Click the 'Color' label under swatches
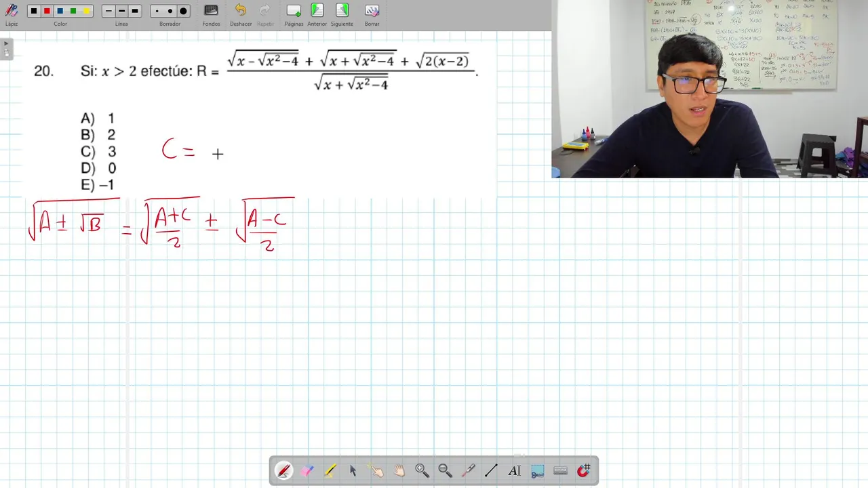The height and width of the screenshot is (488, 868). click(60, 24)
